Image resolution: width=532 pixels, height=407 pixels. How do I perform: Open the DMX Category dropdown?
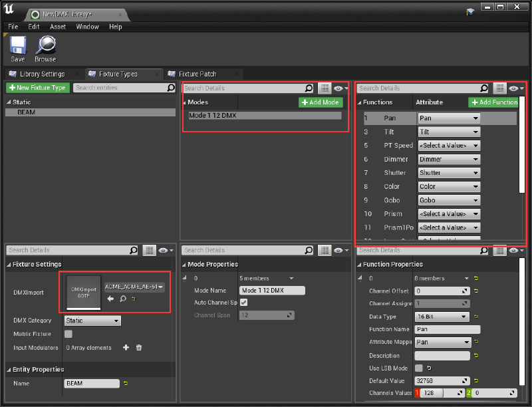(92, 321)
